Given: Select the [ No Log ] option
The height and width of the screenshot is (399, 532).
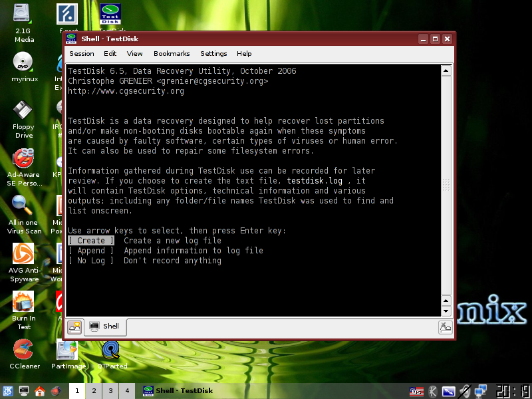Looking at the screenshot, I should pyautogui.click(x=91, y=261).
